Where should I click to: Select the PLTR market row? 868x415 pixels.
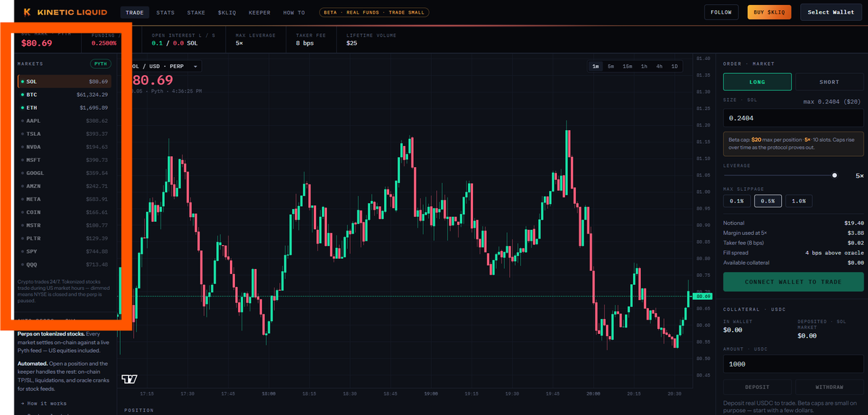64,238
